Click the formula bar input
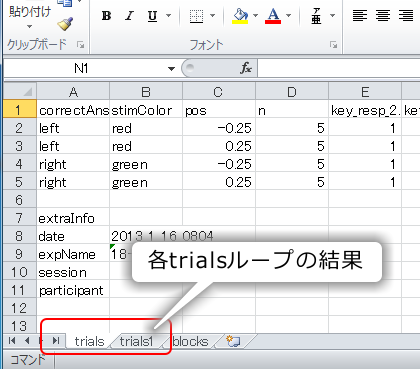Screen dimensions: 420x369 tap(339, 68)
